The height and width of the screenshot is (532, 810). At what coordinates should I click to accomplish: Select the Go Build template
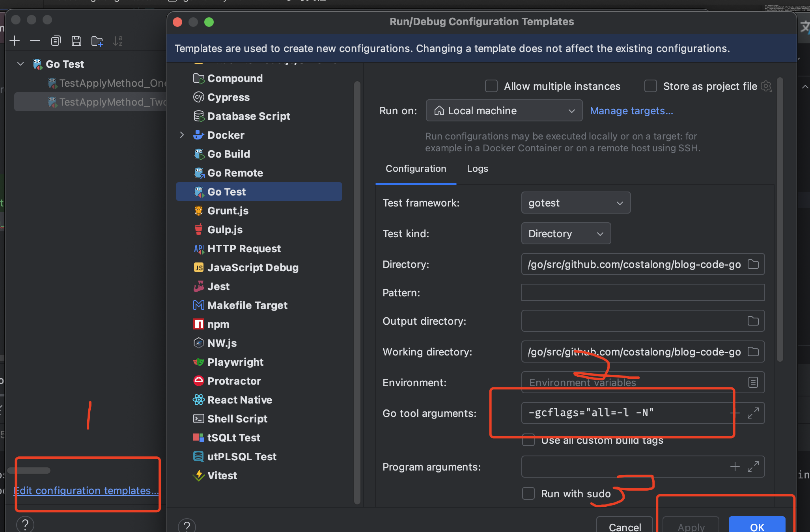pyautogui.click(x=228, y=154)
